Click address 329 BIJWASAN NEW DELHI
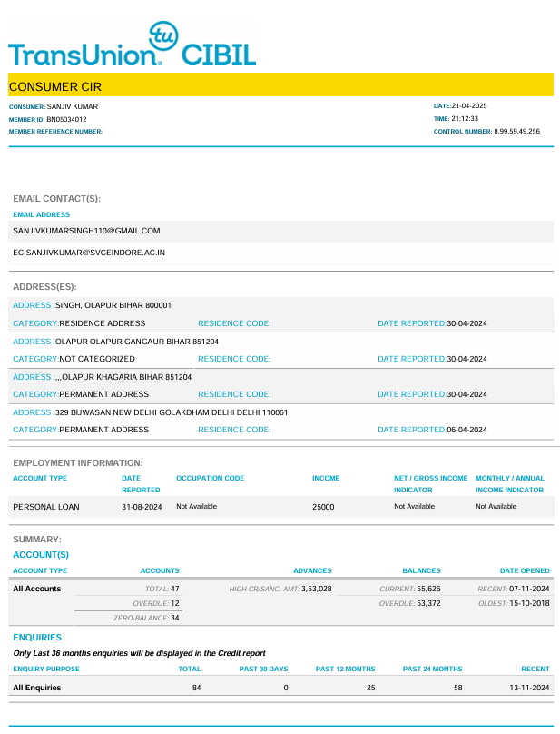The width and height of the screenshot is (560, 734). tap(172, 412)
